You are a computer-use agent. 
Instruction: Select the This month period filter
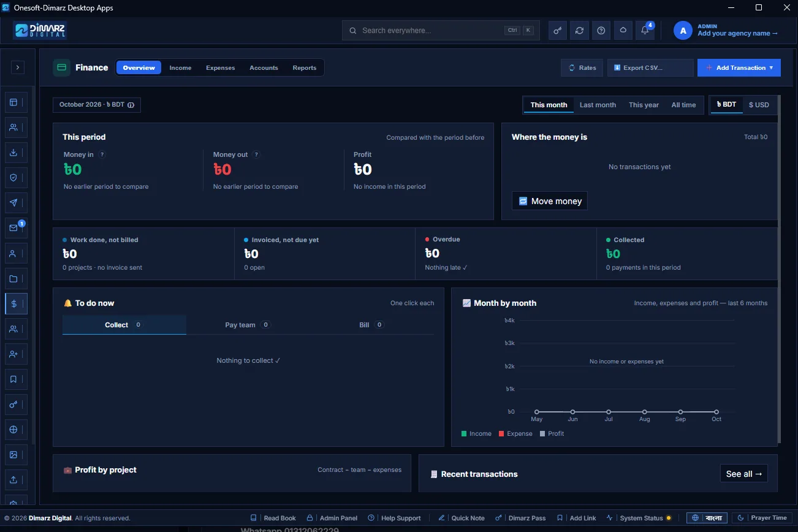tap(549, 105)
